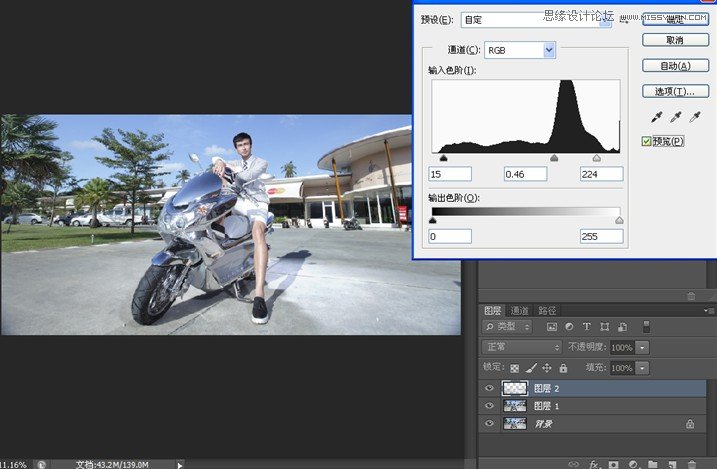Uncheck the 预览(P) preview checkbox

[646, 142]
